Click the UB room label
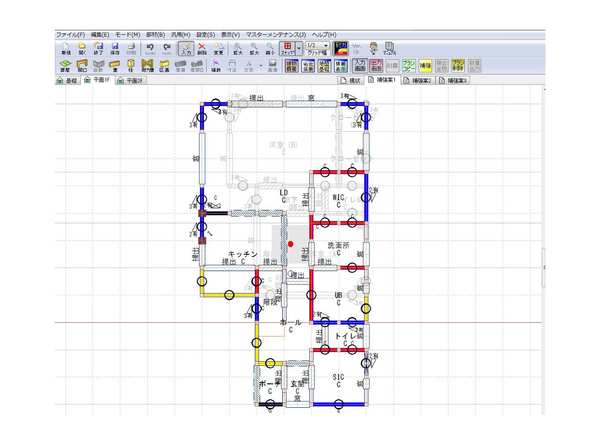This screenshot has height=424, width=600. [x=338, y=295]
